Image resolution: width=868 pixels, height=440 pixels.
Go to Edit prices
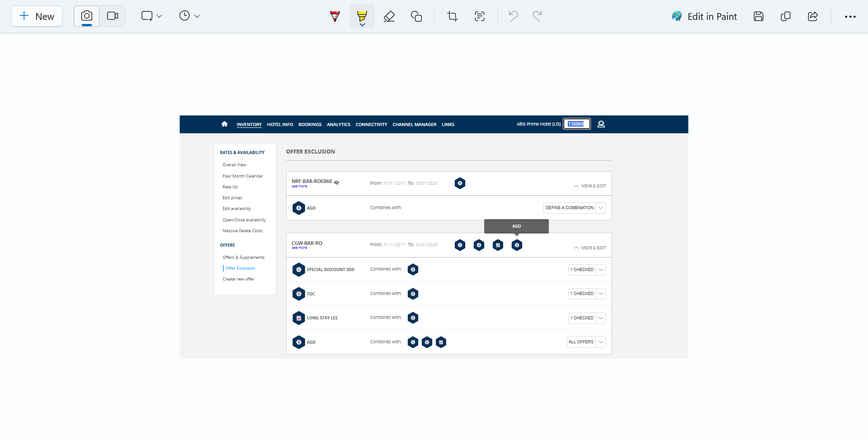click(232, 198)
